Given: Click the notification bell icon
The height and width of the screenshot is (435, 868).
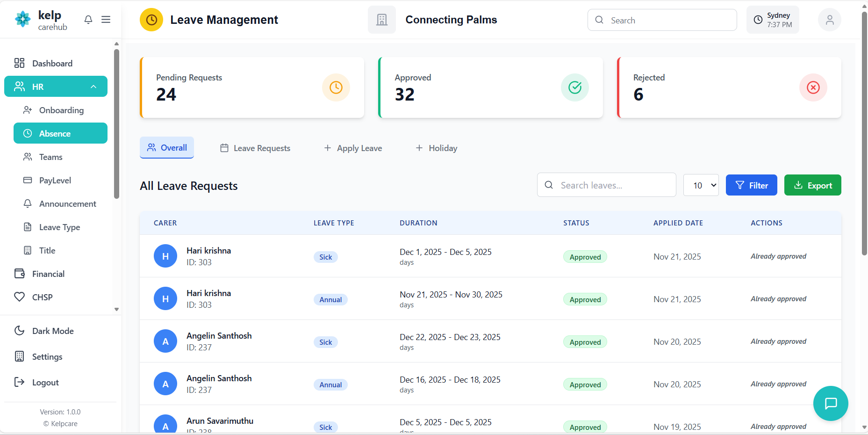Looking at the screenshot, I should tap(88, 20).
